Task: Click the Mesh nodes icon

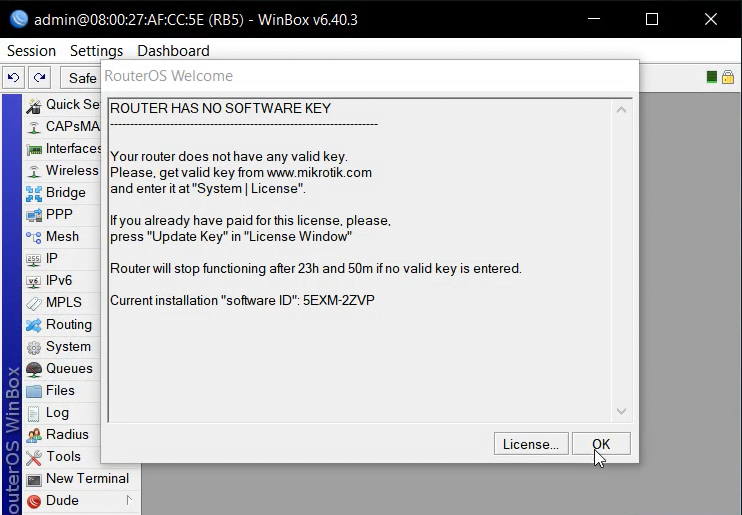Action: coord(34,237)
